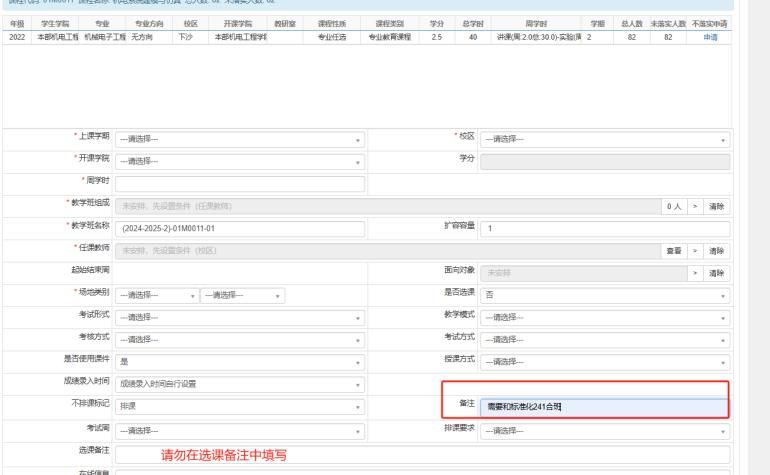Click the 扩容容量 input field
The width and height of the screenshot is (770, 475).
(605, 228)
